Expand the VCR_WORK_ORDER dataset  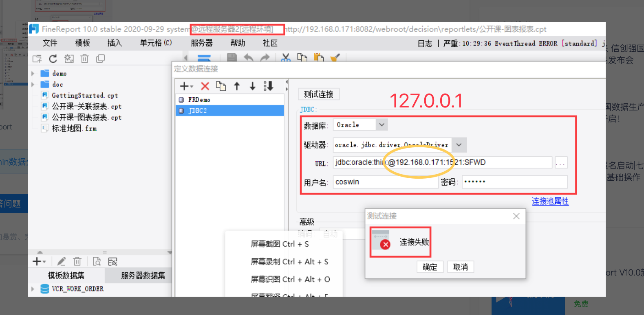(x=33, y=289)
